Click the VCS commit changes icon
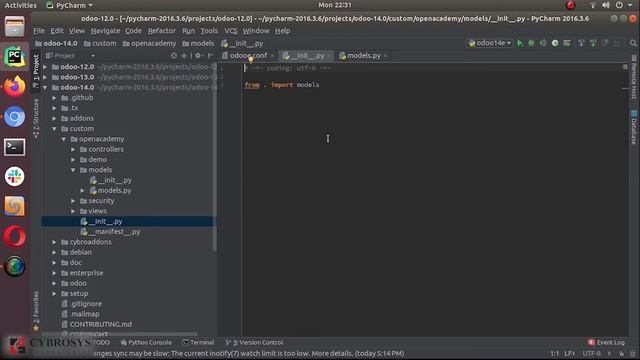The image size is (640, 360). (x=593, y=43)
